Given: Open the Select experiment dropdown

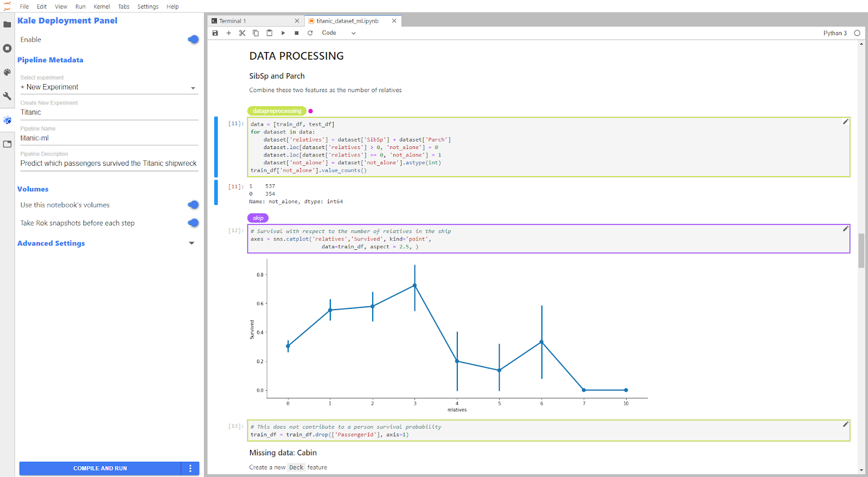Looking at the screenshot, I should tap(108, 87).
